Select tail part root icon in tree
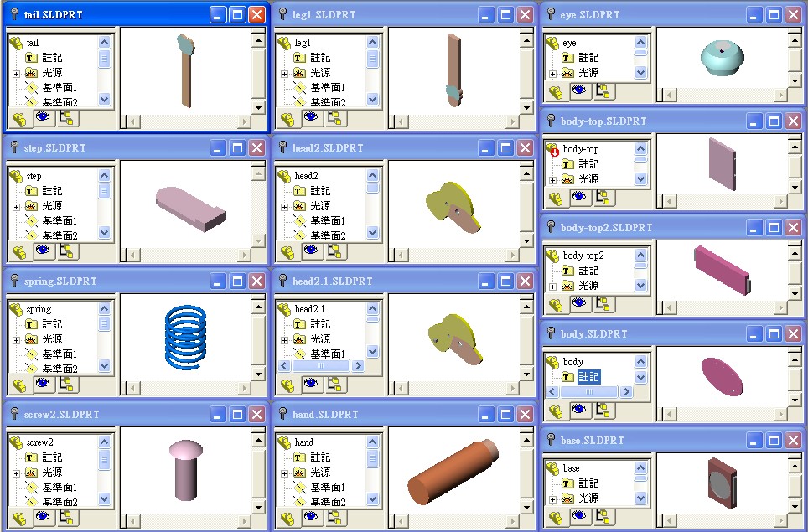 tap(16, 43)
